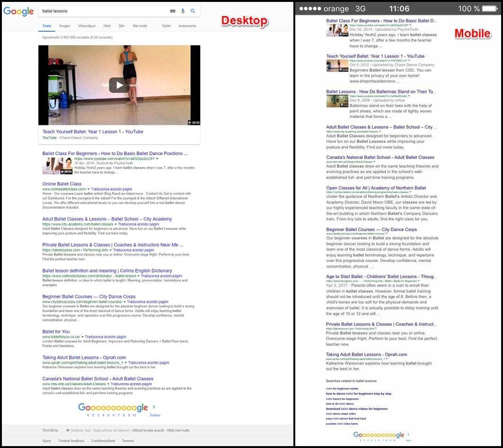The width and height of the screenshot is (503, 448).
Task: Open desktop result 'Ballet Class For Beginners' title
Action: coord(115,153)
